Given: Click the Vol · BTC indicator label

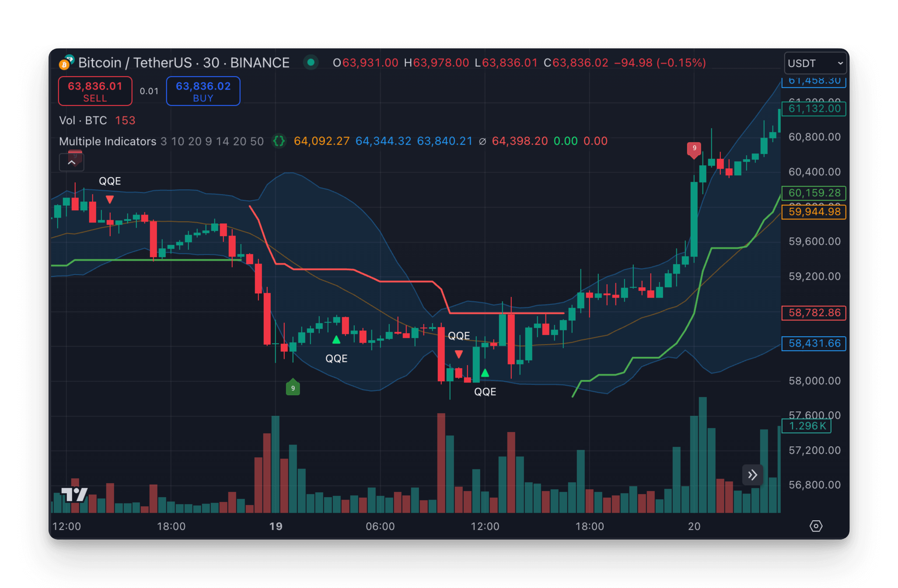Looking at the screenshot, I should [83, 120].
